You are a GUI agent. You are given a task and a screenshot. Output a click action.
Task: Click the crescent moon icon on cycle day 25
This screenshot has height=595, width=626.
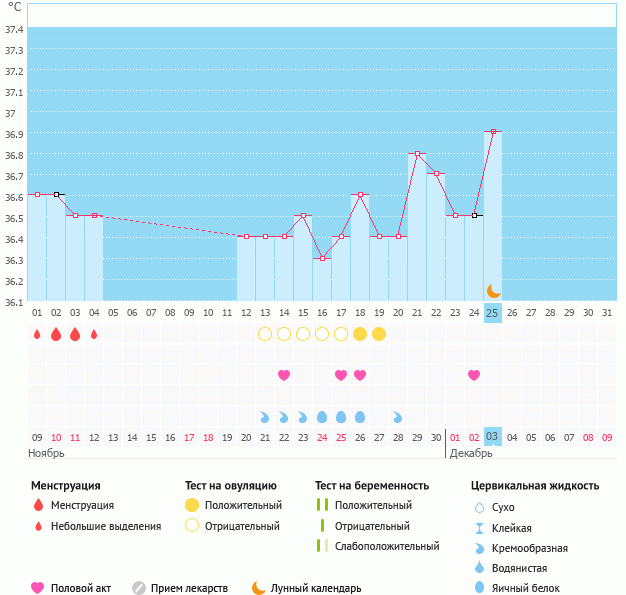pyautogui.click(x=493, y=290)
